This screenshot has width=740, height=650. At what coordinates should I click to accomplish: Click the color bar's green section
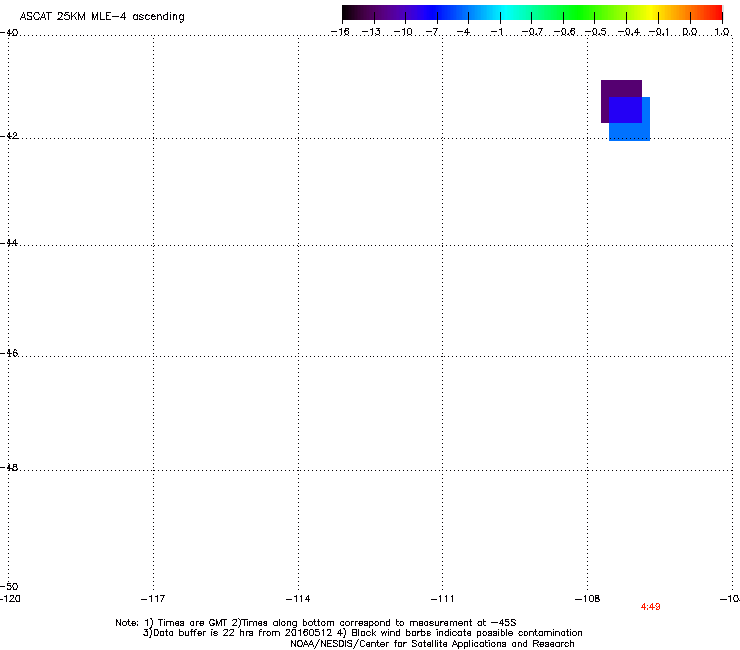click(x=580, y=12)
